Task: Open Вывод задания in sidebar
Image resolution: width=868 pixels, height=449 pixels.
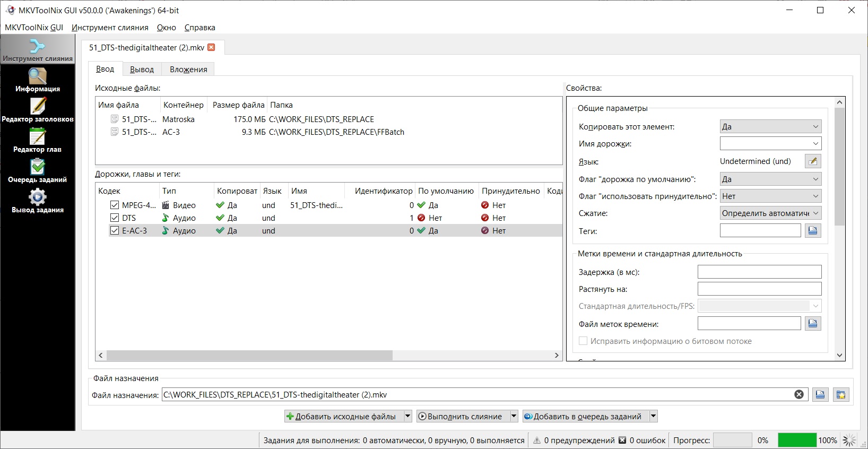Action: [37, 201]
